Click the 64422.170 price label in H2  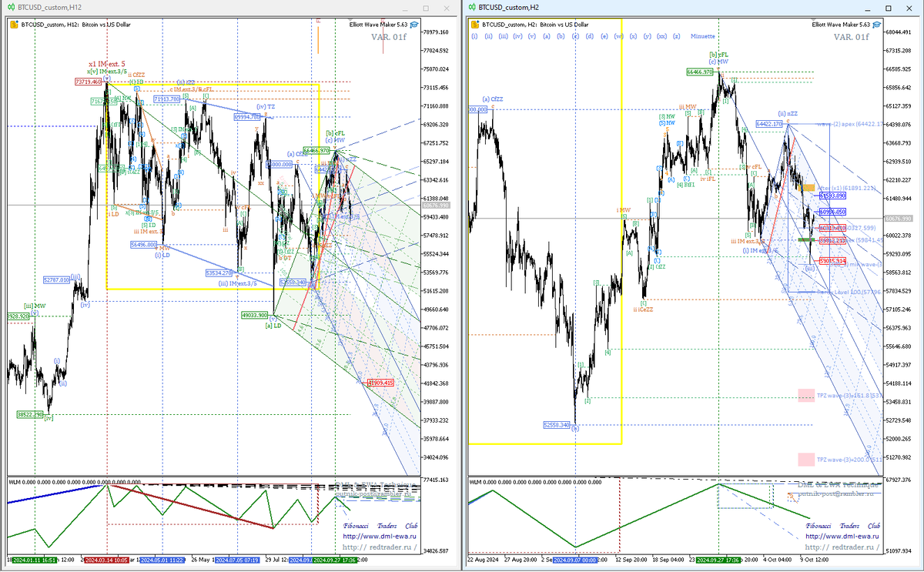(x=769, y=123)
